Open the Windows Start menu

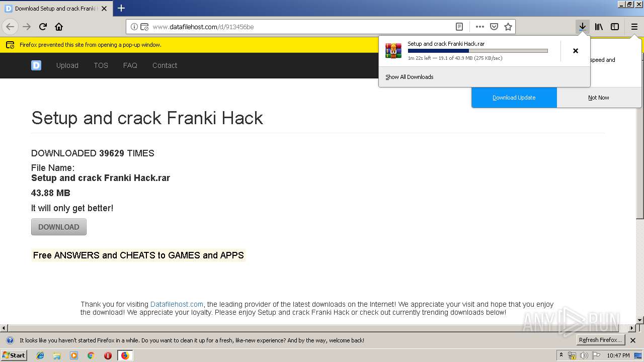[14, 355]
